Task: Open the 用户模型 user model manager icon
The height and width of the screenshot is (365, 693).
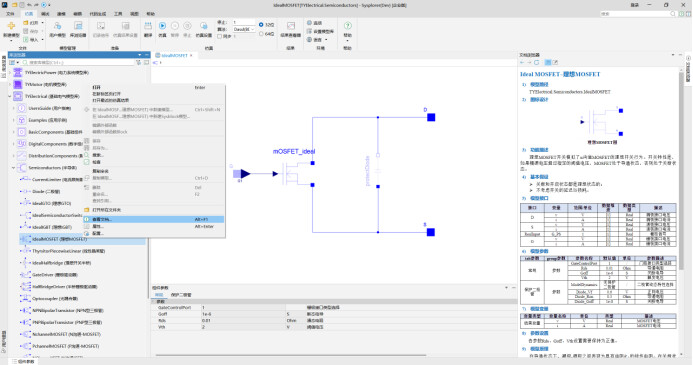Action: click(x=57, y=26)
